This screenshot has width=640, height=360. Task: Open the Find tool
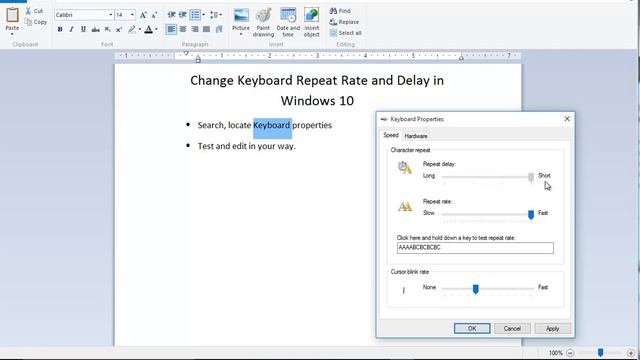(340, 11)
